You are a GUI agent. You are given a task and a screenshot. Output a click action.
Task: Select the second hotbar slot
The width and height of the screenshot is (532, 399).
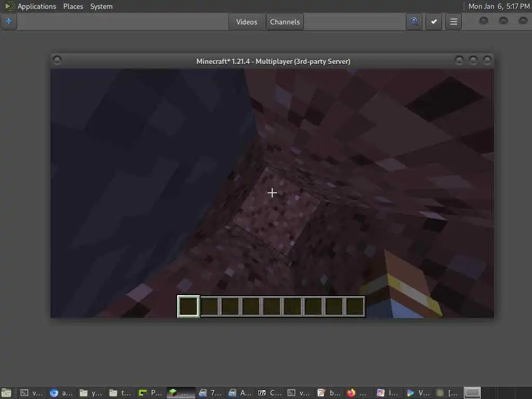[210, 307]
